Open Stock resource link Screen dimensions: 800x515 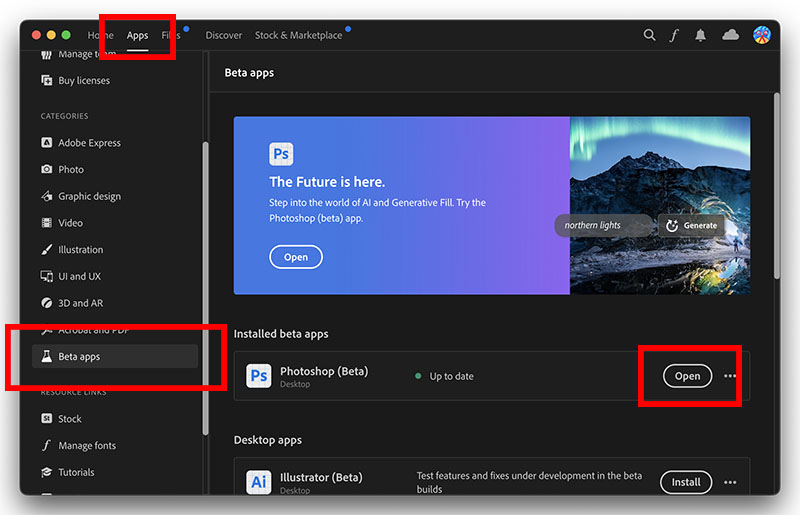70,419
